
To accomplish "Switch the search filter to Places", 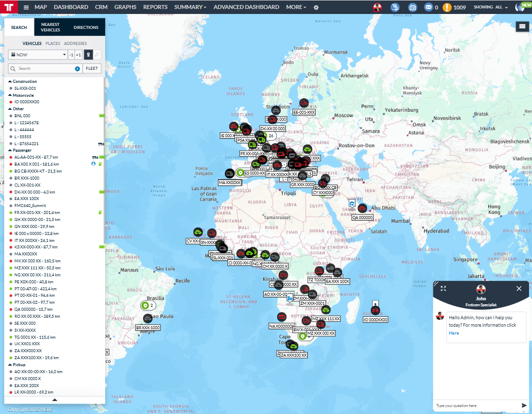I will click(53, 43).
